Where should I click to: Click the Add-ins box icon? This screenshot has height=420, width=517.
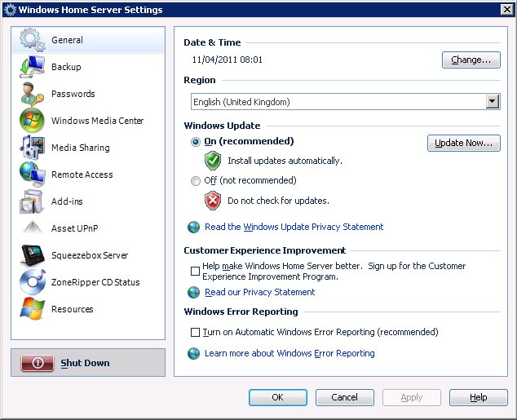[32, 201]
